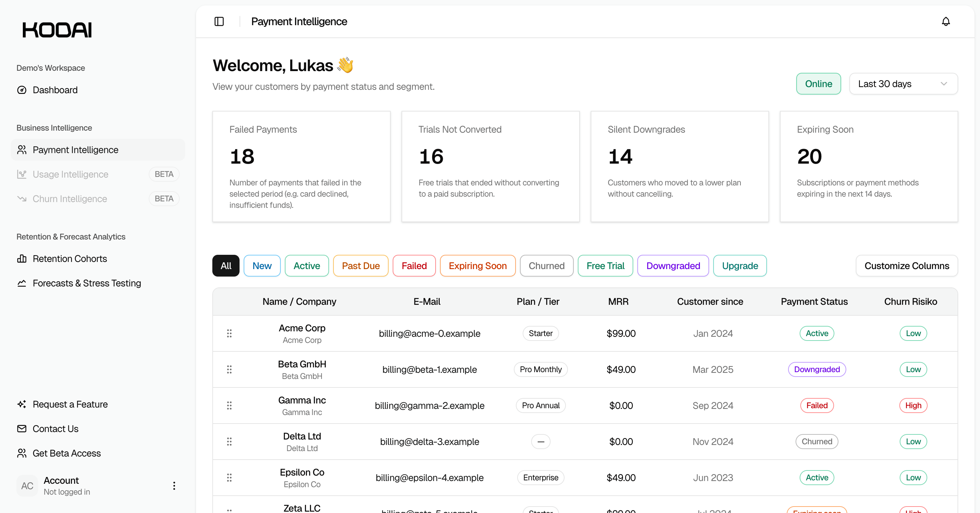Click the Forecasts & Stress Testing icon
This screenshot has height=513, width=980.
coord(22,283)
